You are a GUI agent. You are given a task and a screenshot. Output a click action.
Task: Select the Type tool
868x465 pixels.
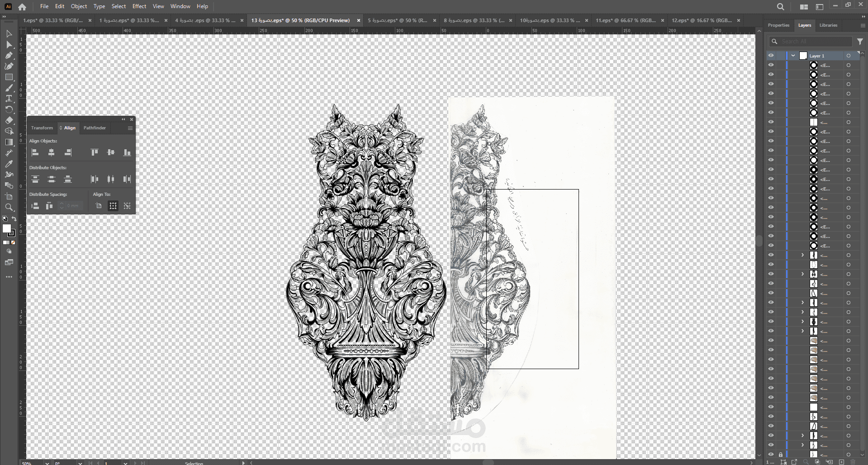pos(9,99)
